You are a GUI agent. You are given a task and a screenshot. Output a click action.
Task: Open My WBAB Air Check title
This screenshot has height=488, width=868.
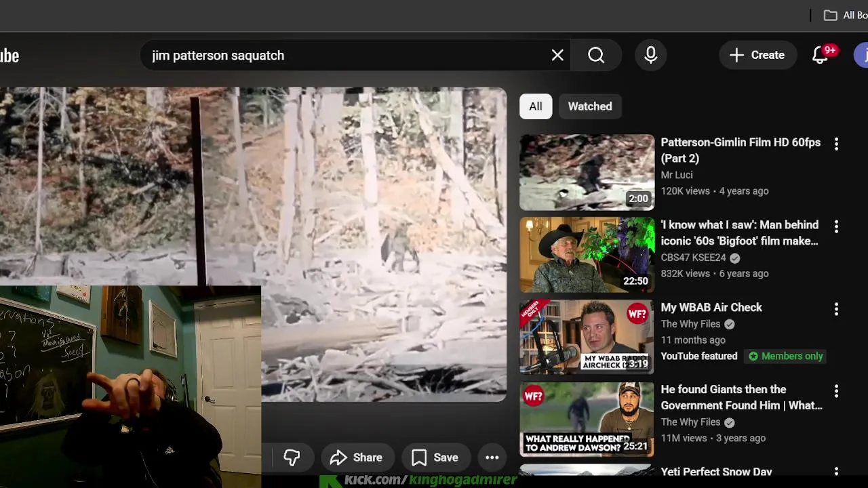pyautogui.click(x=711, y=307)
